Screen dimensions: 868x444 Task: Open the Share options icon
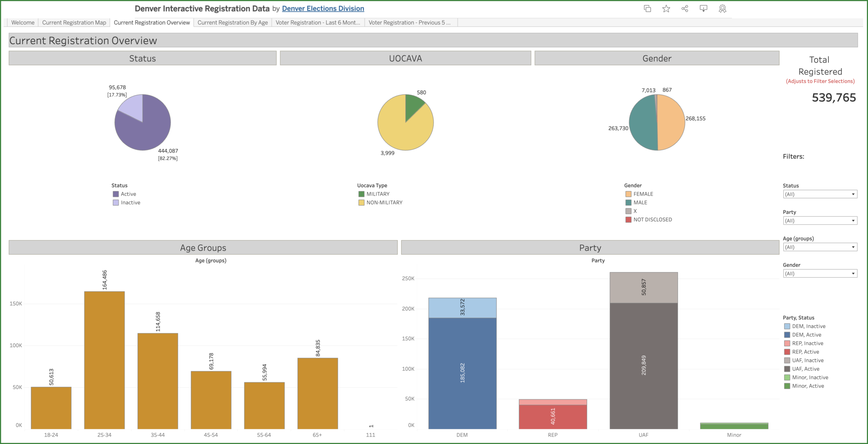pyautogui.click(x=685, y=8)
